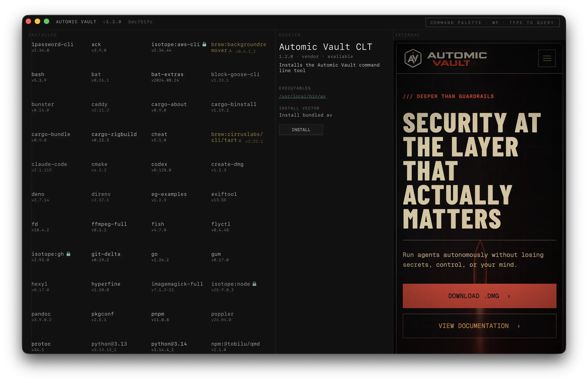The image size is (588, 383).
Task: Select the hexyl package
Action: point(40,287)
